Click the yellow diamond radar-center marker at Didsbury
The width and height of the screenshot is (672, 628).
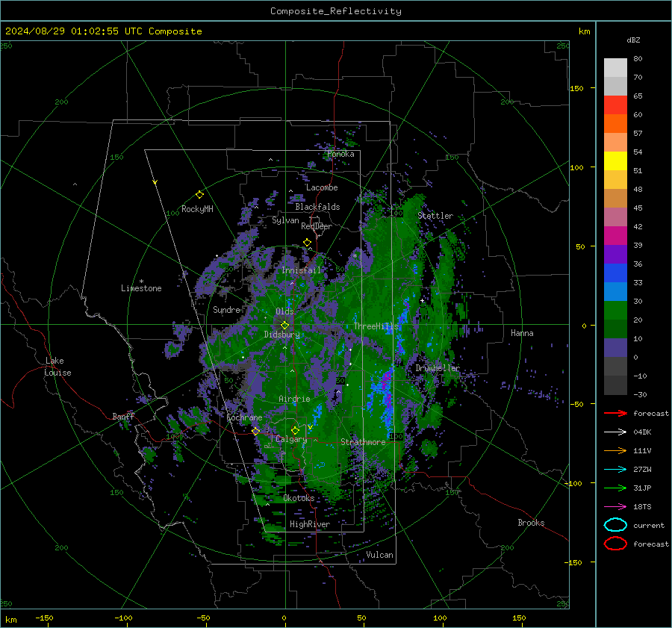tap(284, 326)
